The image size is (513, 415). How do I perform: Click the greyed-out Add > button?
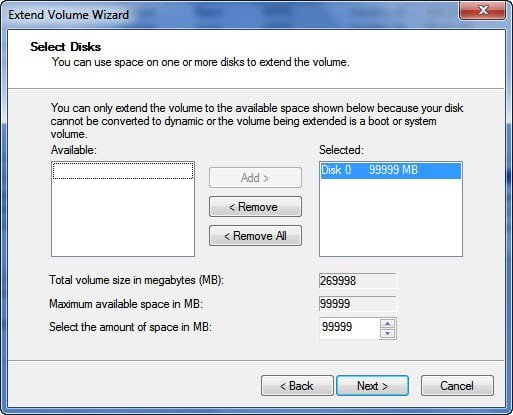[255, 178]
